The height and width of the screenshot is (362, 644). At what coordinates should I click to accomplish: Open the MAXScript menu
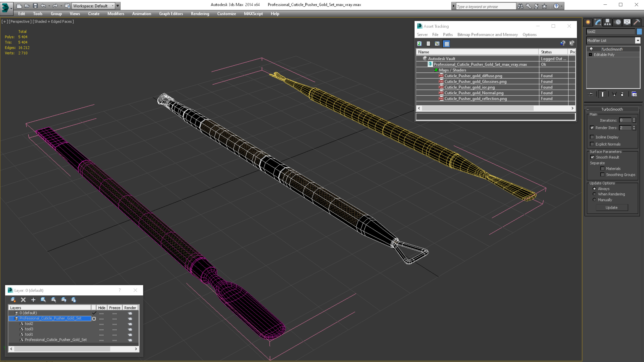253,14
